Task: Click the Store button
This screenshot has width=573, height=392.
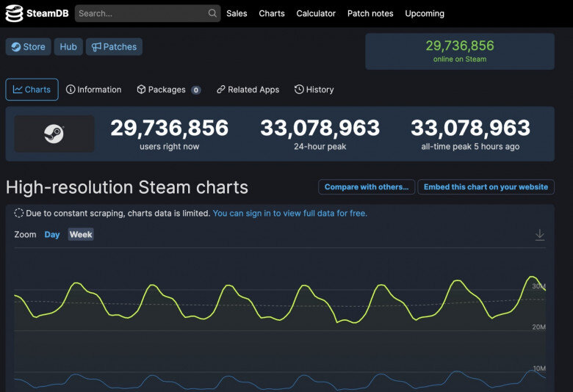Action: coord(28,47)
